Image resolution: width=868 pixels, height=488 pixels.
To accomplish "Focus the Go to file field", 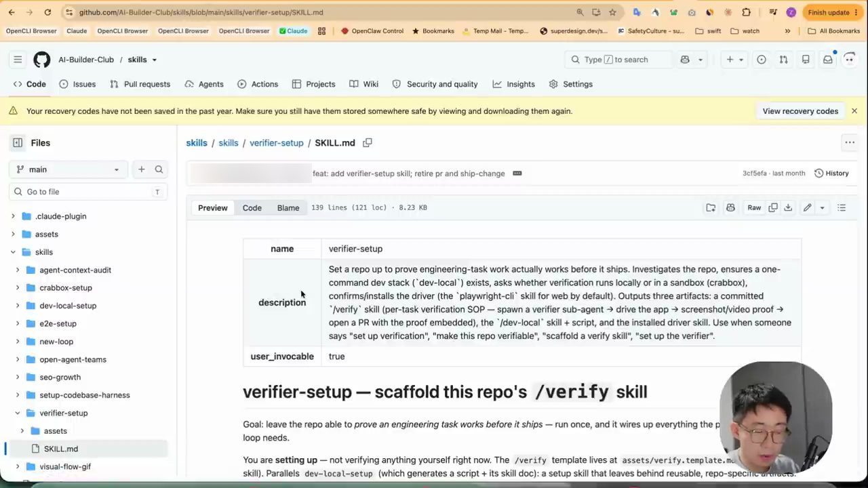I will pos(88,192).
